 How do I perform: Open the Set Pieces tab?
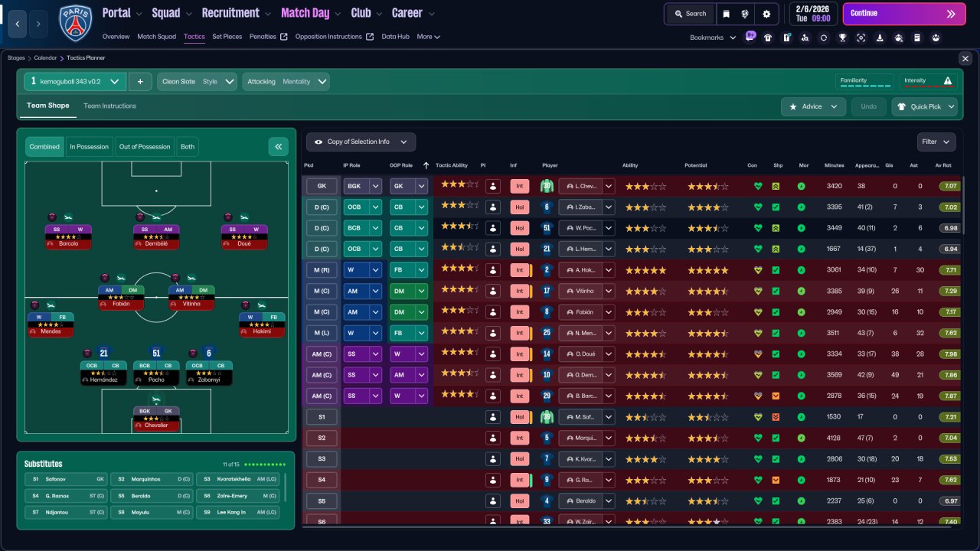[x=227, y=37]
